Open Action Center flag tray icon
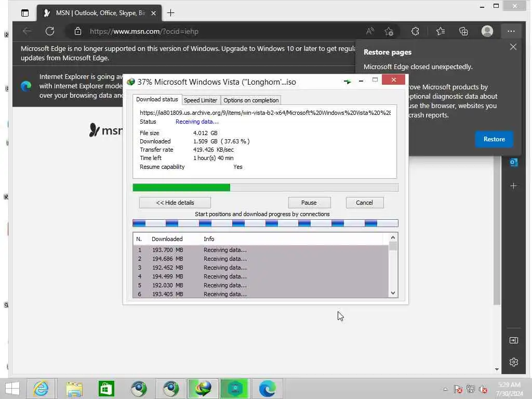The height and width of the screenshot is (399, 532). [x=458, y=389]
